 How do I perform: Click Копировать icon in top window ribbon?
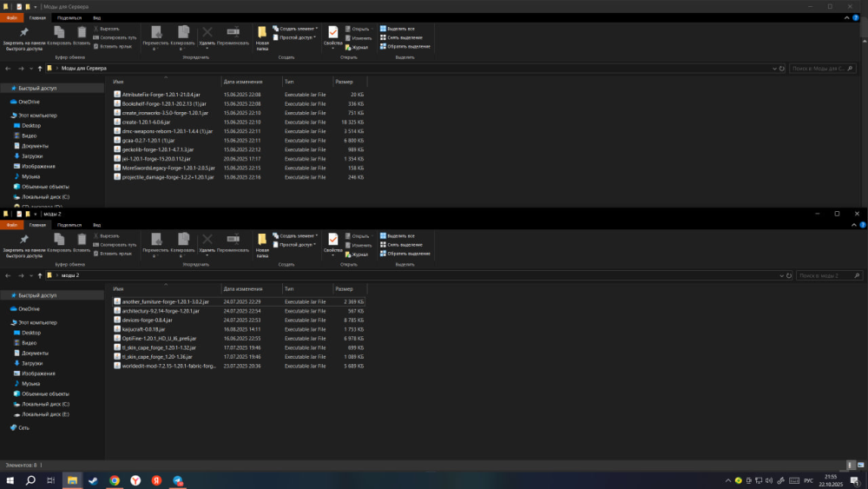(59, 36)
